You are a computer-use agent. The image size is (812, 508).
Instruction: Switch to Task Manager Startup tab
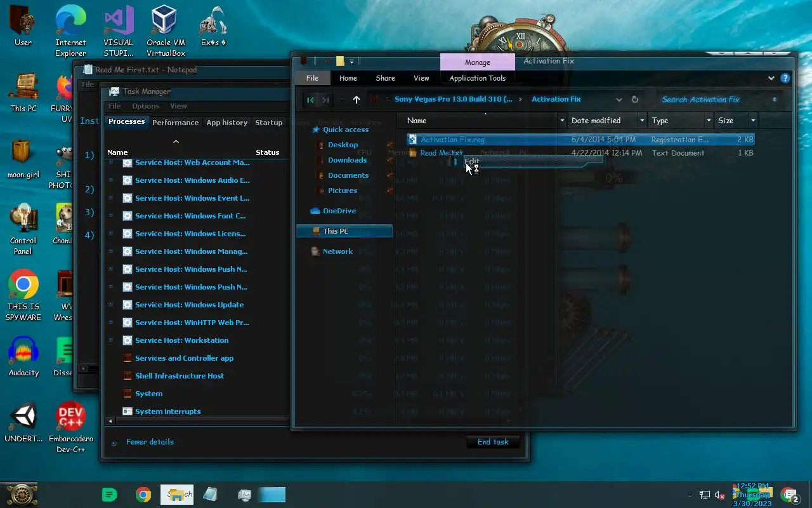click(x=269, y=123)
